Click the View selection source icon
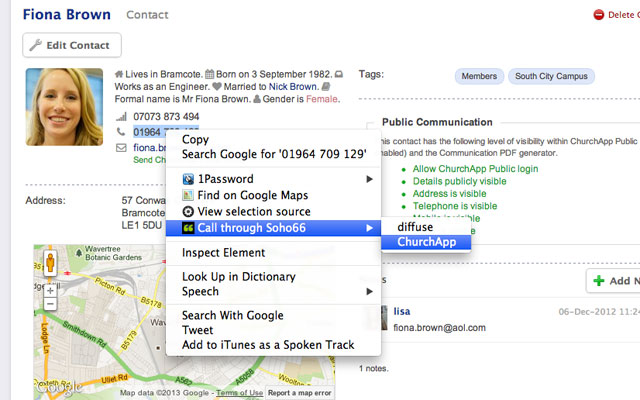The width and height of the screenshot is (640, 400). click(x=187, y=212)
